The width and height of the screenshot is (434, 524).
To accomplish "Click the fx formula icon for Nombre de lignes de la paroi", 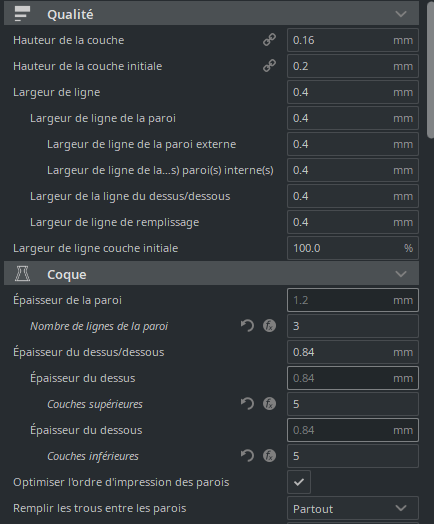I will point(269,326).
